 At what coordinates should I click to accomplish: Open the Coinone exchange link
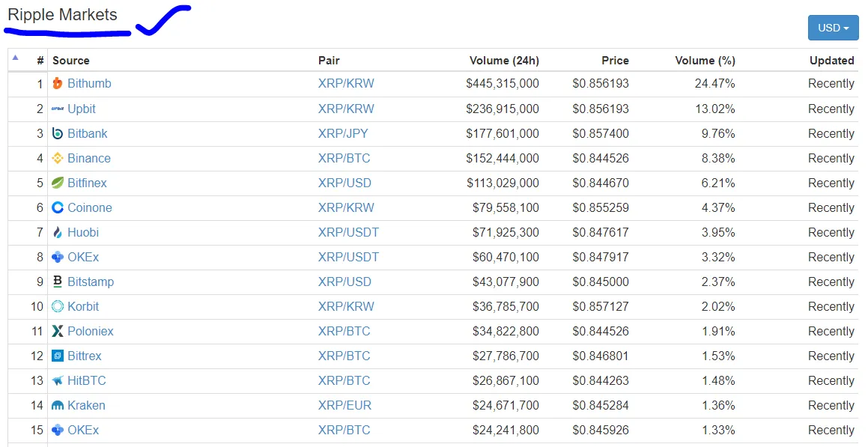(90, 207)
